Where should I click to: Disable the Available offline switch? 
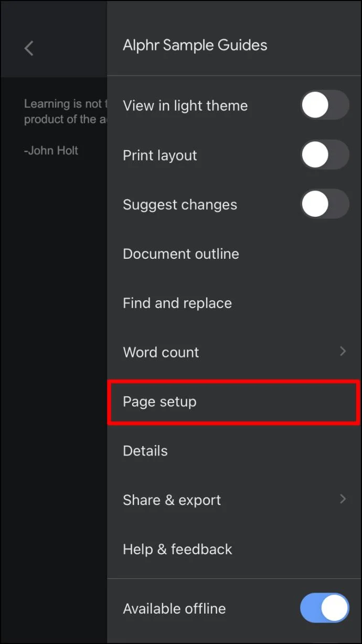325,608
